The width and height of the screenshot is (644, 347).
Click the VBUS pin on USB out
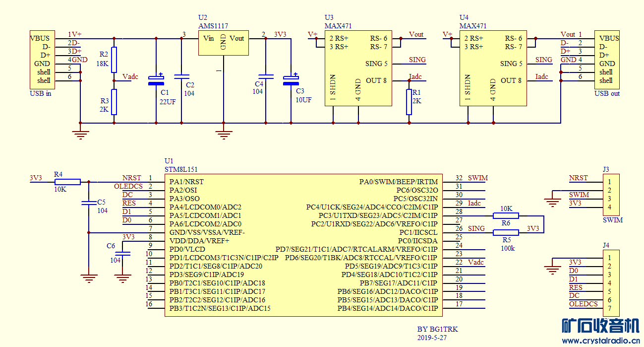click(609, 38)
